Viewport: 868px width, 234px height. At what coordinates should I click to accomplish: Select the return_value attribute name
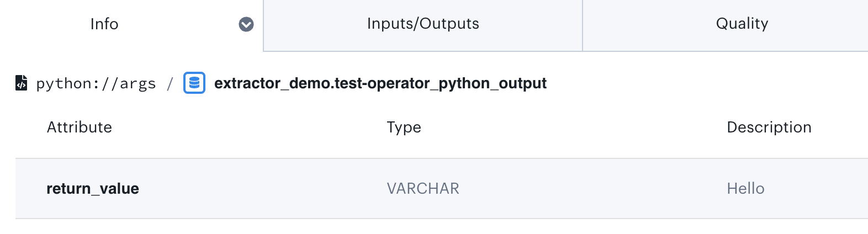click(x=93, y=189)
